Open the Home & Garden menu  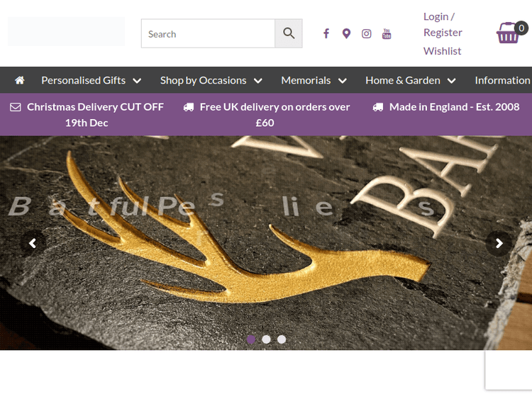(x=410, y=80)
